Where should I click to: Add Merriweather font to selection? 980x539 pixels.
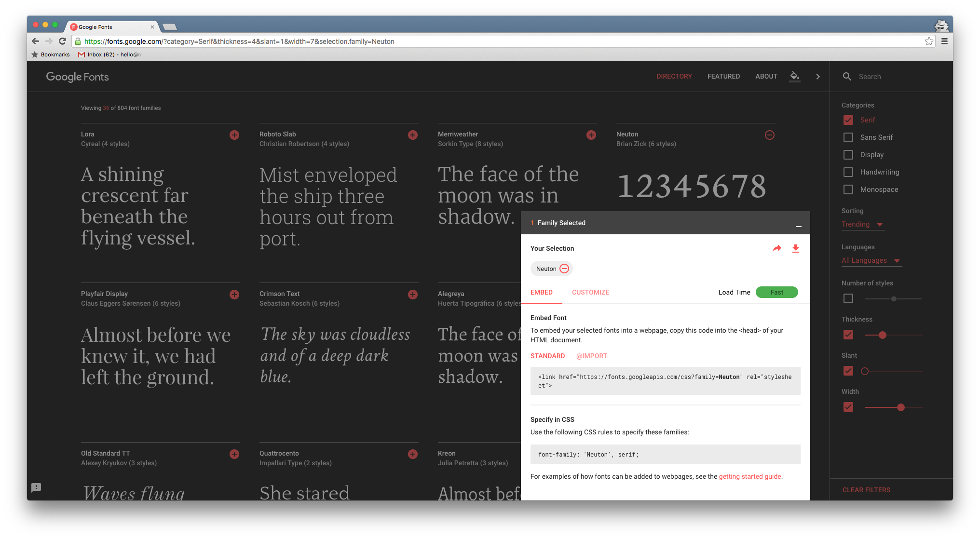[591, 135]
